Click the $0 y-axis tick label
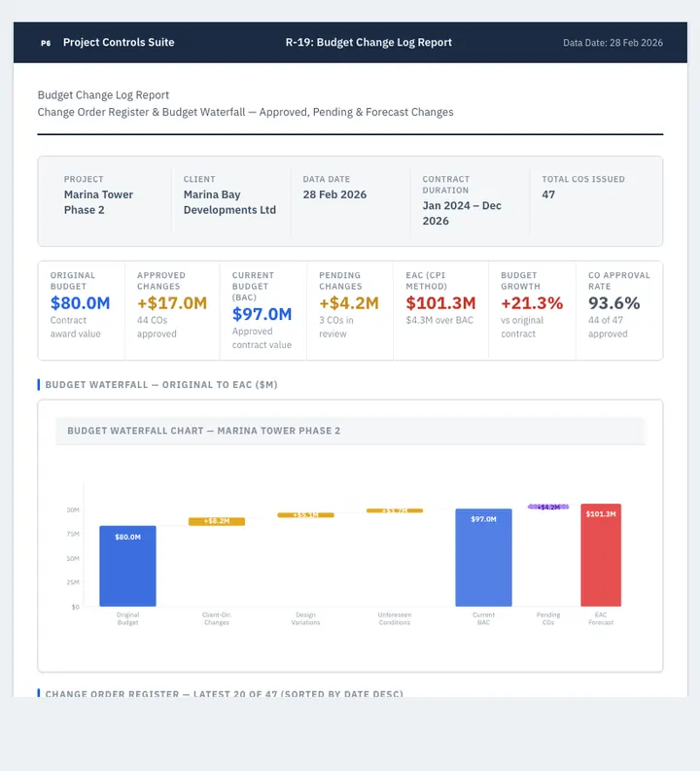The height and width of the screenshot is (771, 700). point(75,608)
